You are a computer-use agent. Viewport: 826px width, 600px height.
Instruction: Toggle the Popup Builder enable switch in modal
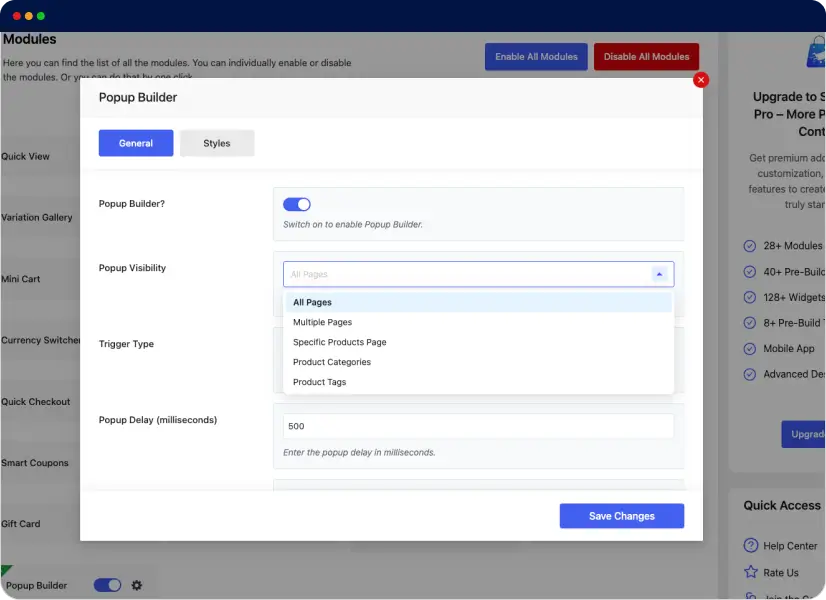click(x=297, y=204)
